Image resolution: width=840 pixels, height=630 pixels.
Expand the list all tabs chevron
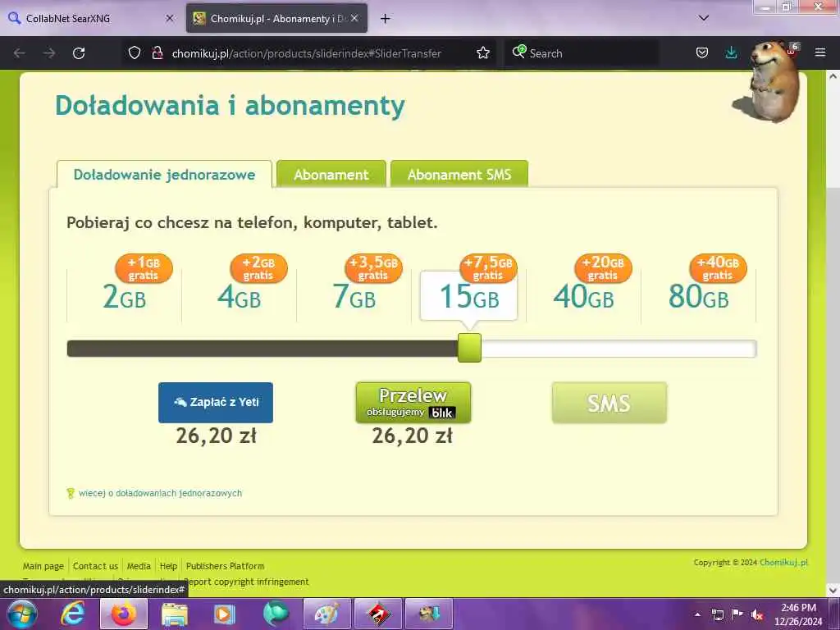703,18
